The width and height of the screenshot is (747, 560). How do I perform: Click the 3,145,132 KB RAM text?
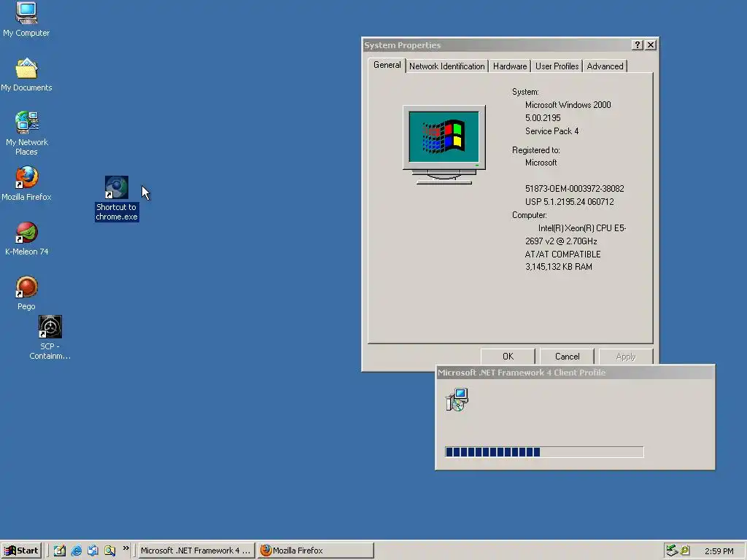(x=558, y=267)
